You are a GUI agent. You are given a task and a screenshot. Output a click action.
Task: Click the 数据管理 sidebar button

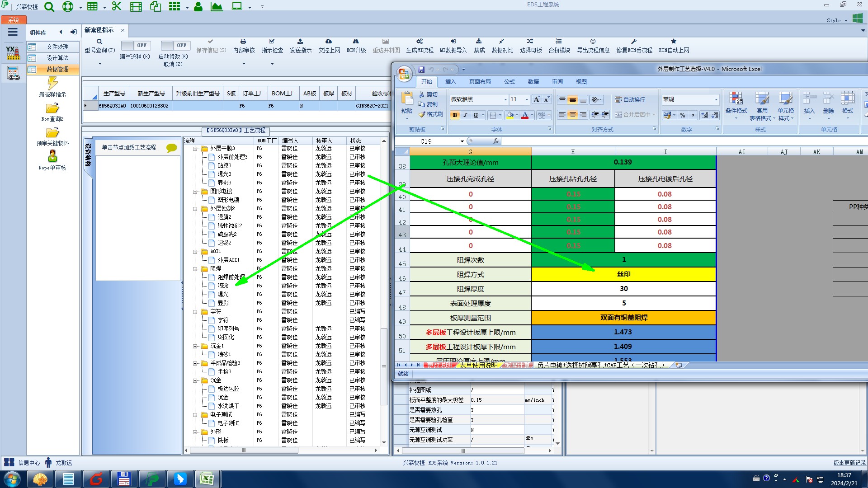pyautogui.click(x=52, y=69)
